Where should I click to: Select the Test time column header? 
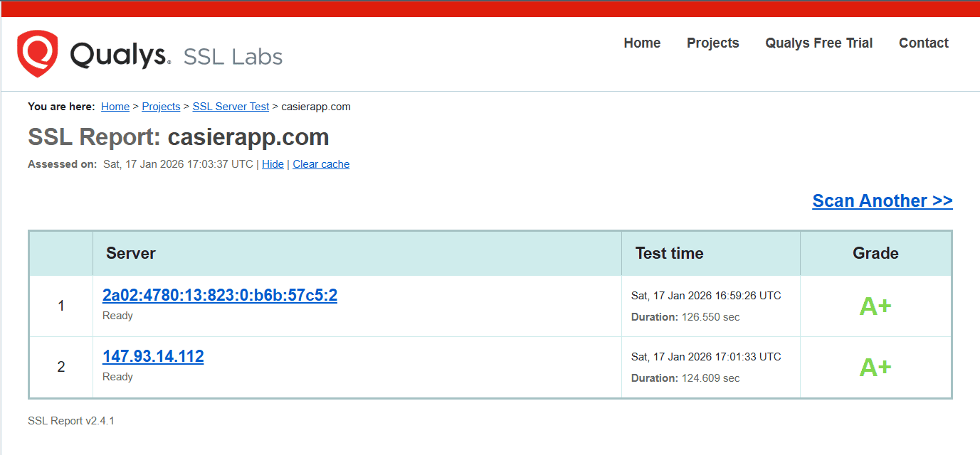[x=669, y=254]
